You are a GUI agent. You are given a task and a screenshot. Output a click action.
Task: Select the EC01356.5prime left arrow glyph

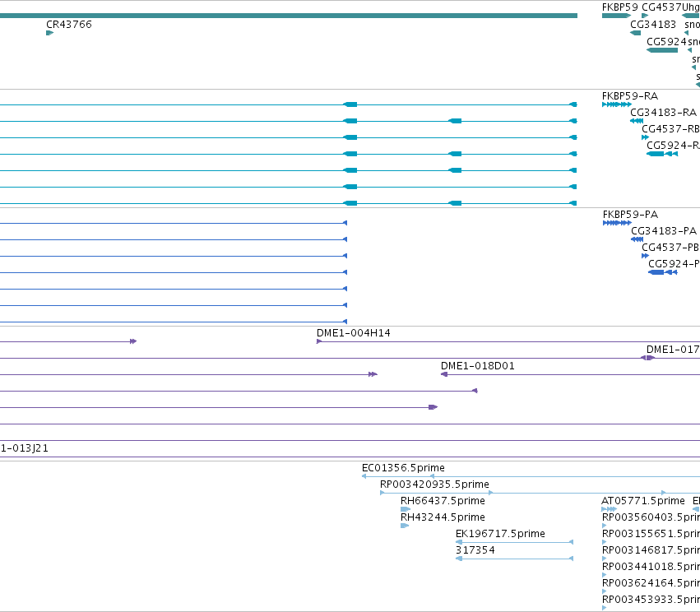364,476
